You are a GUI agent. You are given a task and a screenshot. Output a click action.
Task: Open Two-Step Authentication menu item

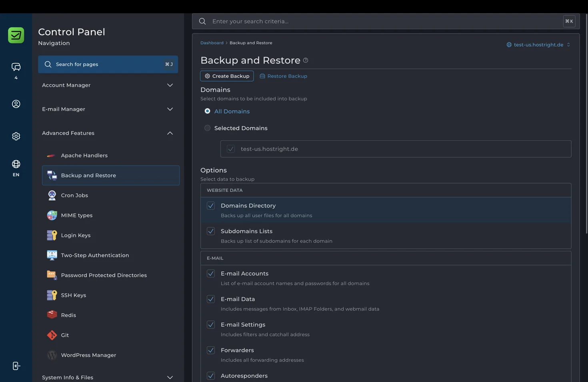111,255
